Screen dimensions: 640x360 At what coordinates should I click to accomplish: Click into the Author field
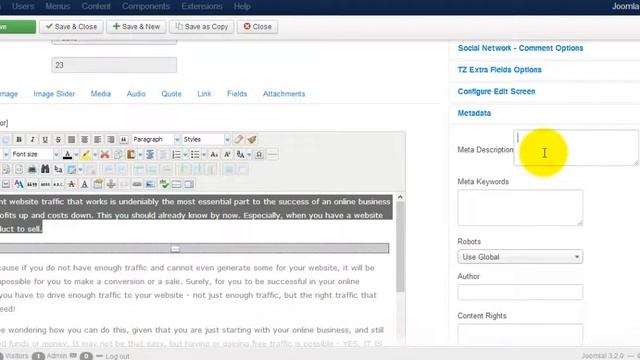tap(520, 292)
